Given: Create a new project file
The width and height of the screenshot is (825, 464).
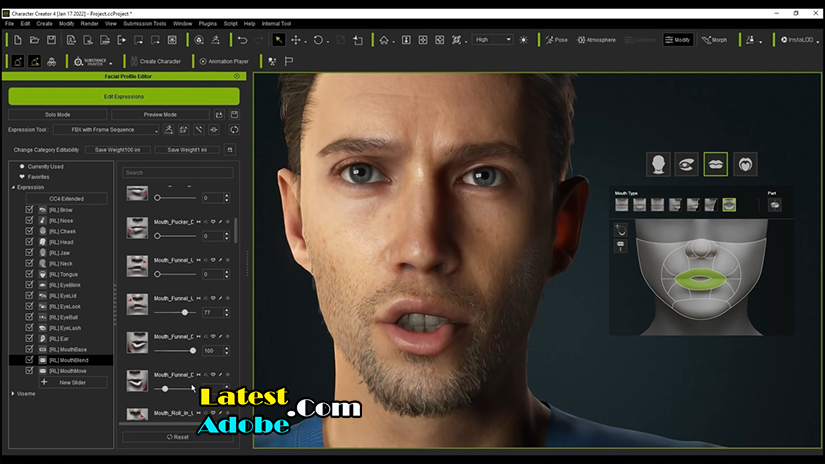Looking at the screenshot, I should pyautogui.click(x=17, y=40).
